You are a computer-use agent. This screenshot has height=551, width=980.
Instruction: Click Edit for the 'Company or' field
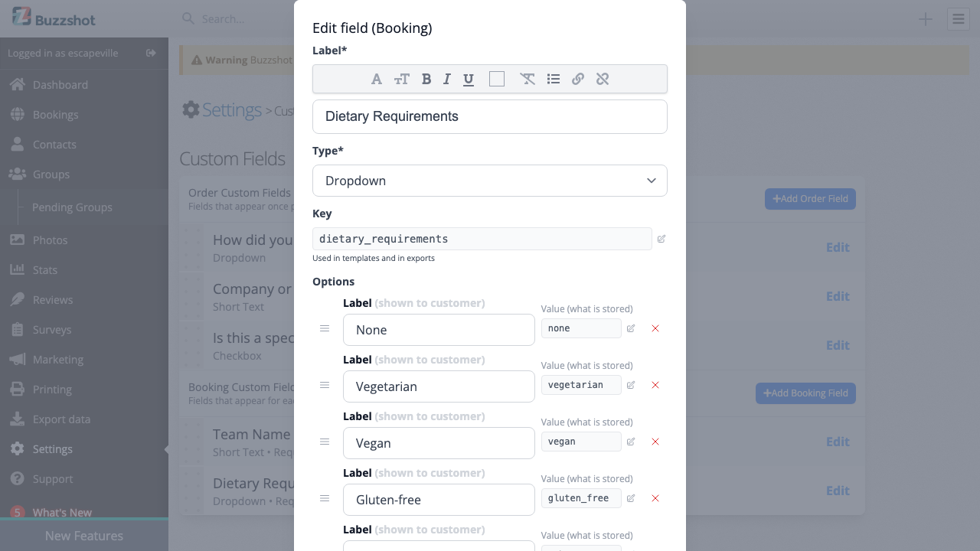pyautogui.click(x=838, y=296)
